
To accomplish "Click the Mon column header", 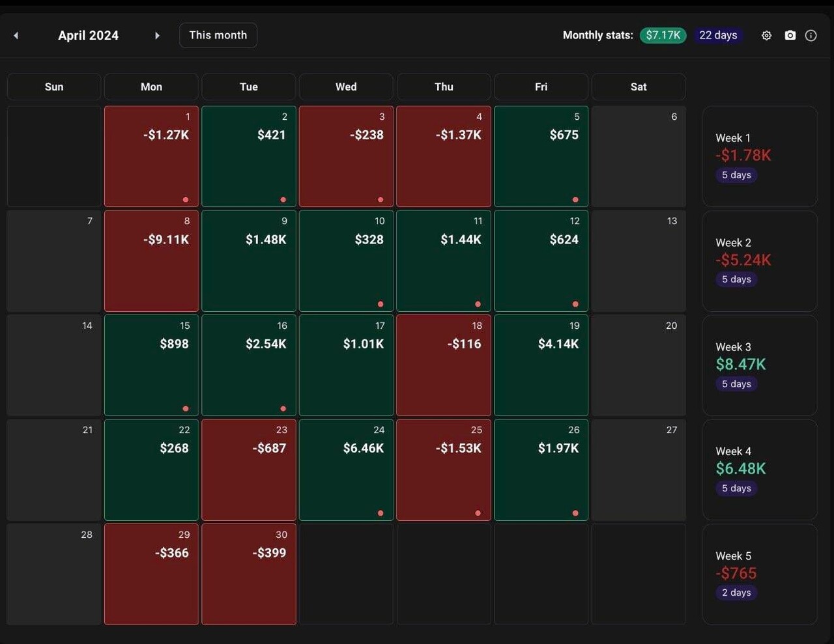I will (151, 87).
